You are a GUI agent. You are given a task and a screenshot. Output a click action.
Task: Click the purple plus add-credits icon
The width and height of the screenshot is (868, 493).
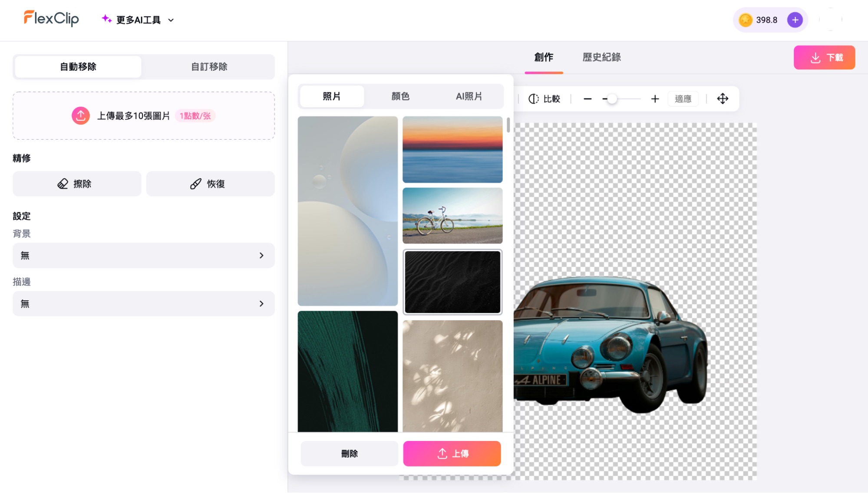click(x=795, y=20)
